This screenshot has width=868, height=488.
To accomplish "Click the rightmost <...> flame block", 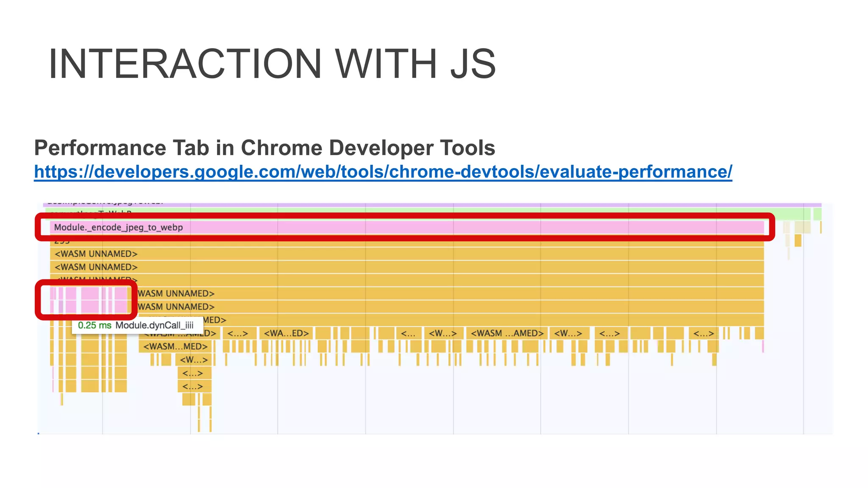I will point(704,333).
